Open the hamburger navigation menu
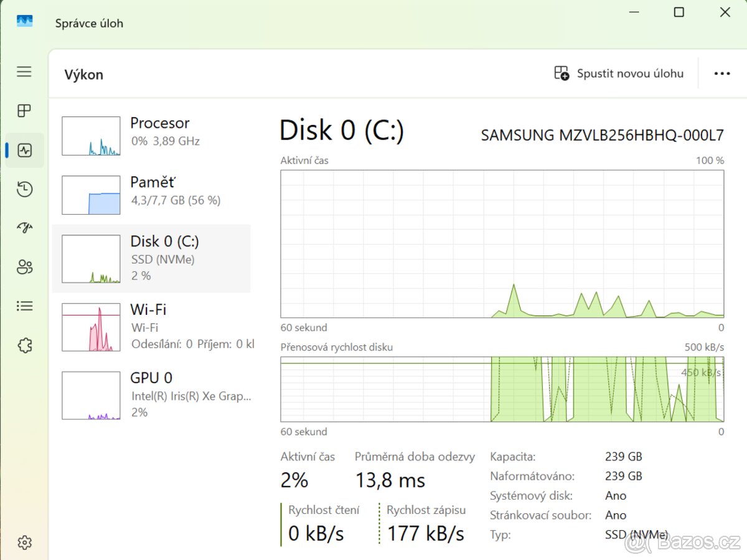The height and width of the screenshot is (560, 747). click(24, 72)
